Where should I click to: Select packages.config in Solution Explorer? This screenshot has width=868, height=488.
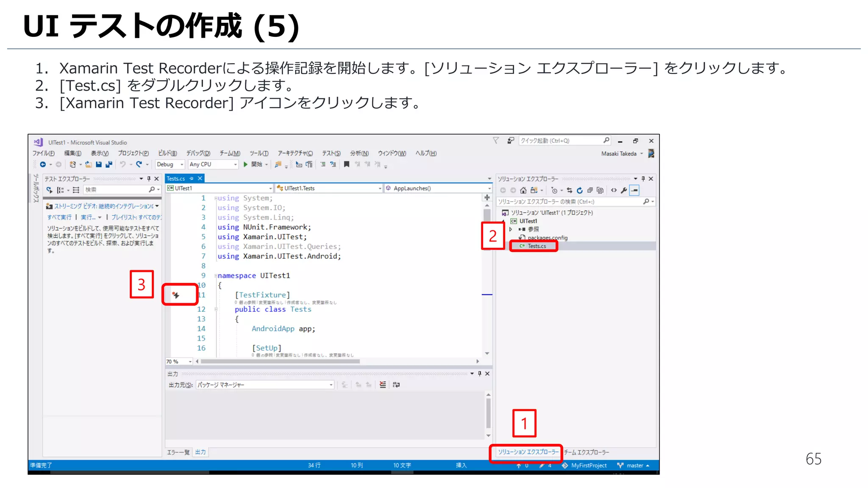pos(547,238)
